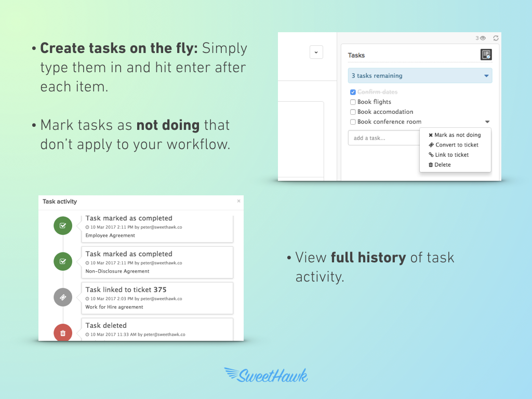Viewport: 532px width, 399px height.
Task: Close the Task activity dialog
Action: pyautogui.click(x=239, y=201)
